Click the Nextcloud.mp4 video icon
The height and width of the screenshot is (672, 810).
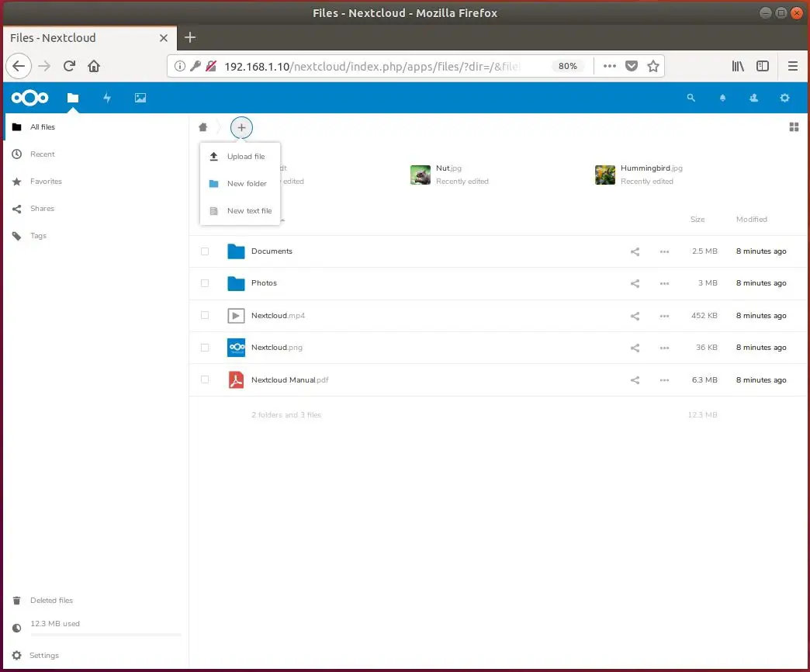pos(236,316)
